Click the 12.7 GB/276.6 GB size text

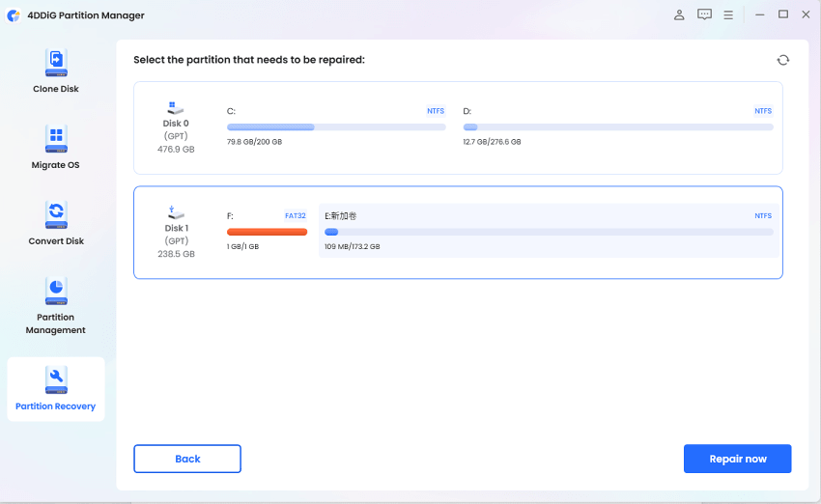pos(492,142)
